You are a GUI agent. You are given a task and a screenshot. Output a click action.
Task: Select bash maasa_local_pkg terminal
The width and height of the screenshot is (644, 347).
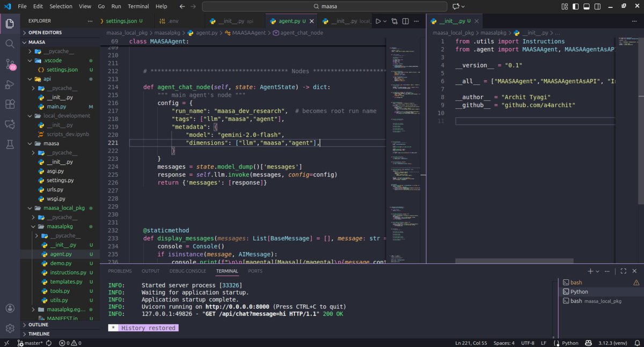pos(601,301)
